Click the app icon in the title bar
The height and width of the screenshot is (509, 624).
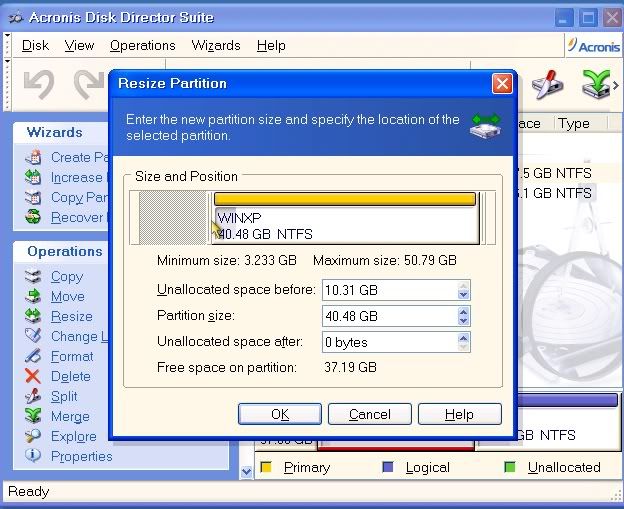[x=16, y=18]
